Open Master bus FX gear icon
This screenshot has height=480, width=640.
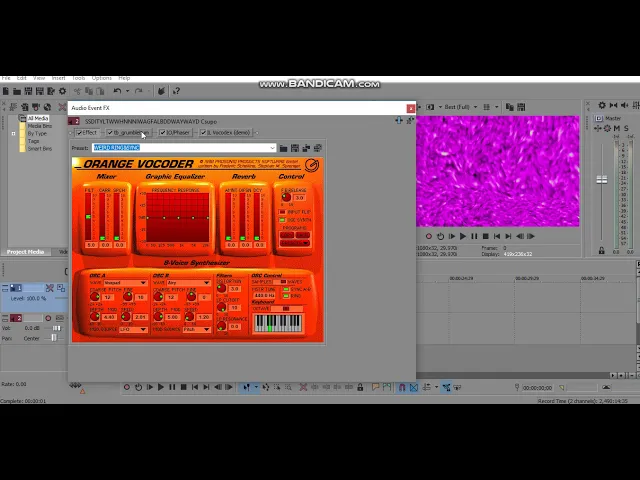607,128
